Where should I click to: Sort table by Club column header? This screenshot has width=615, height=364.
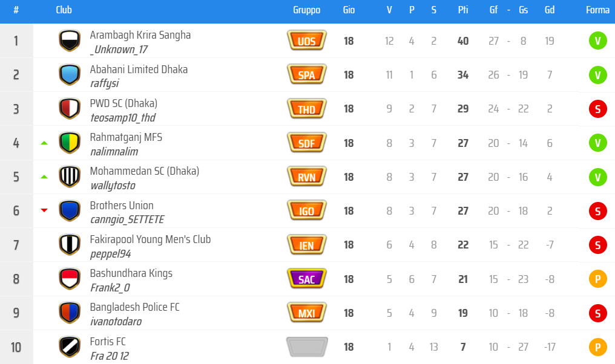coord(64,10)
